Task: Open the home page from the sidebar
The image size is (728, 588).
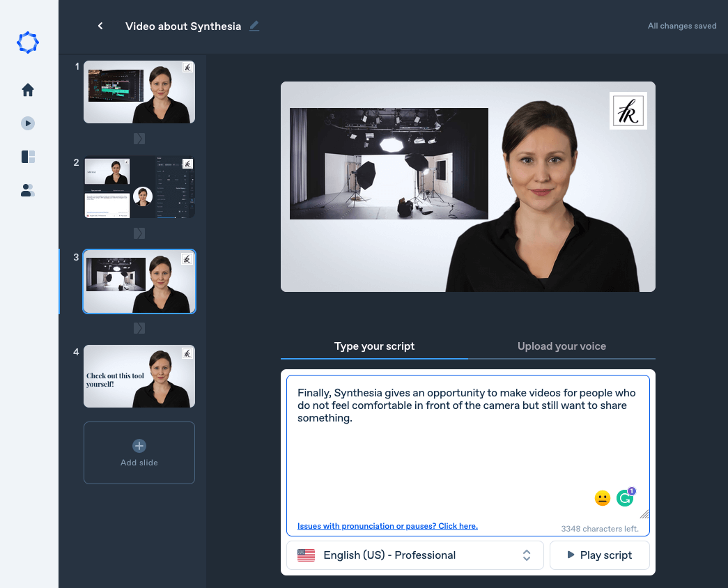Action: coord(27,89)
